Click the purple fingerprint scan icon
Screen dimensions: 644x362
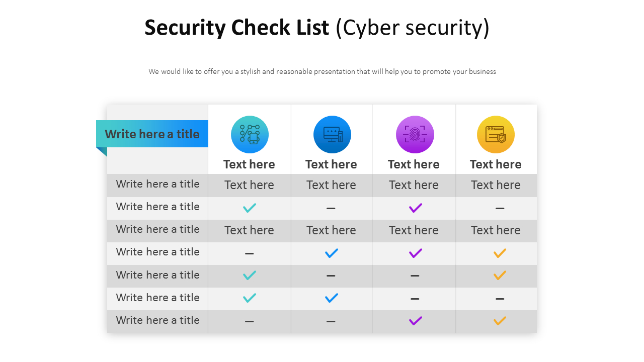point(415,135)
